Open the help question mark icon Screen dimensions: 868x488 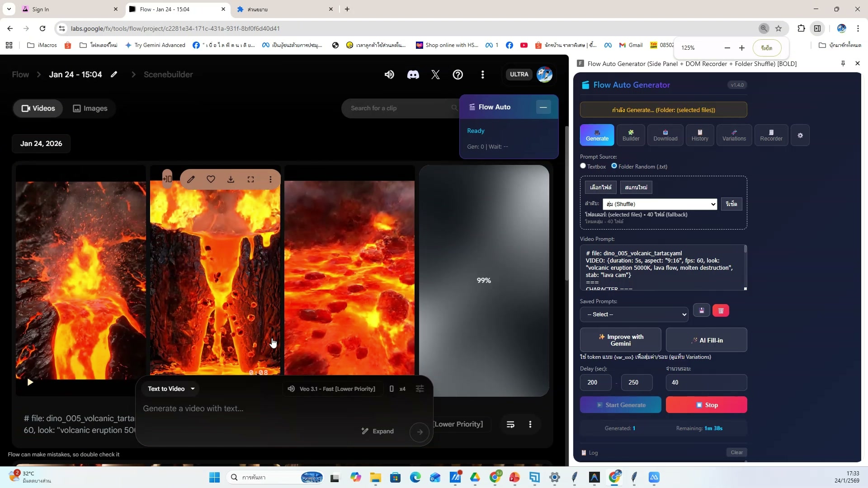(x=458, y=75)
